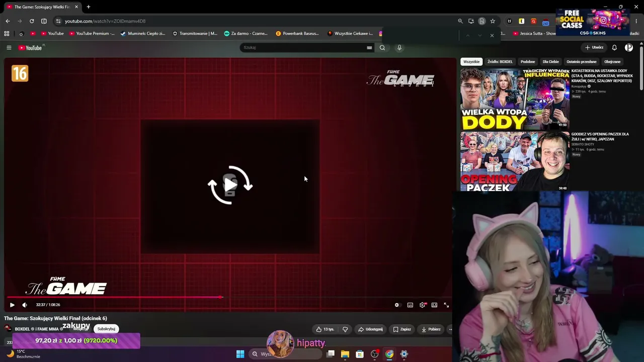
Task: Open the YouTube Premium bookmark
Action: [93, 34]
